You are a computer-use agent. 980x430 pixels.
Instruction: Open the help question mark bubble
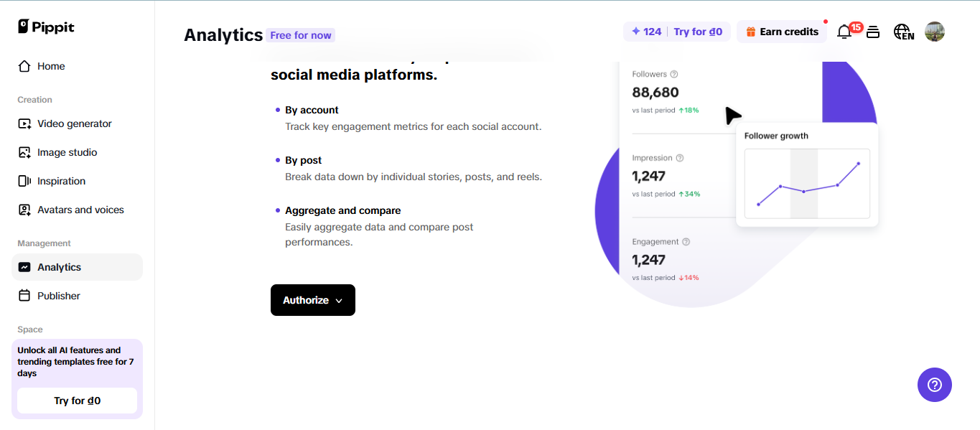[934, 385]
